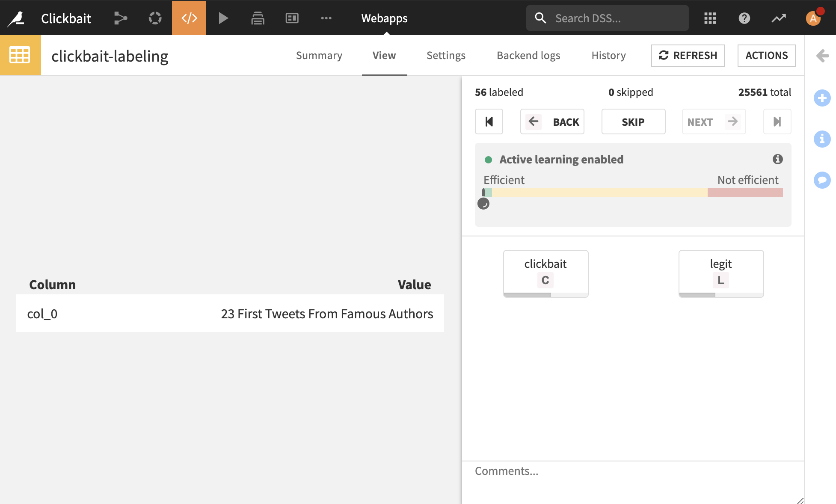Screen dimensions: 836x504
Task: Collapse the right panel arrow
Action: (x=822, y=56)
